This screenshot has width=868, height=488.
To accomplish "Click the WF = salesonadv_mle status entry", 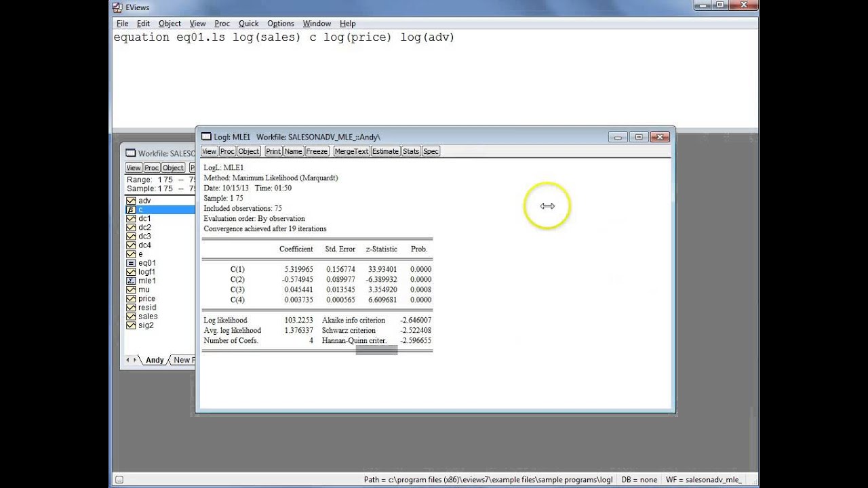I will 703,480.
